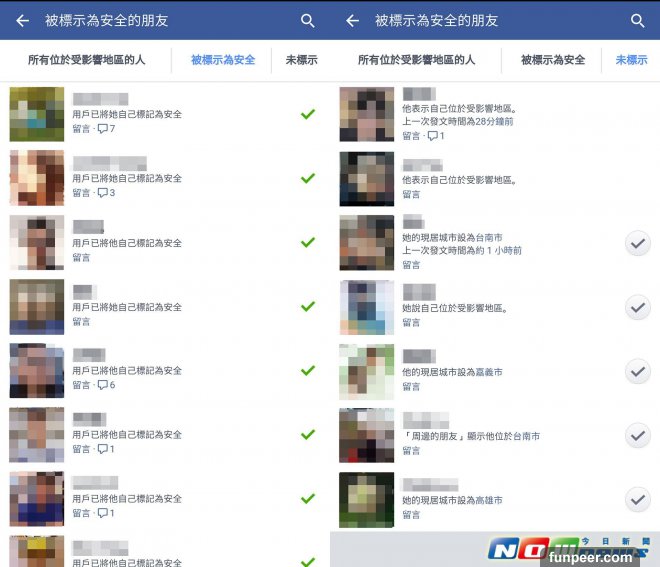Screen dimensions: 660x567
Task: Mark the 嘉義市 resident friend as safe
Action: coord(638,371)
